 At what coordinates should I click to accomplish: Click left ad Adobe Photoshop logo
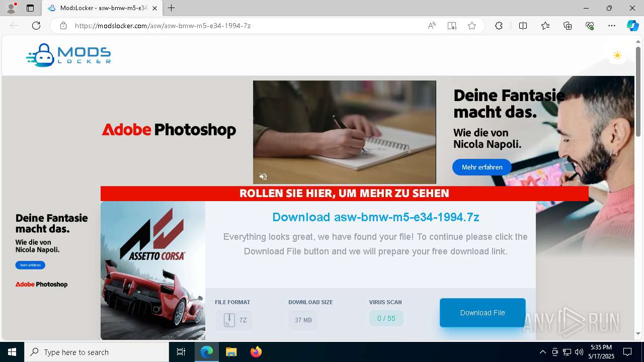(x=41, y=285)
